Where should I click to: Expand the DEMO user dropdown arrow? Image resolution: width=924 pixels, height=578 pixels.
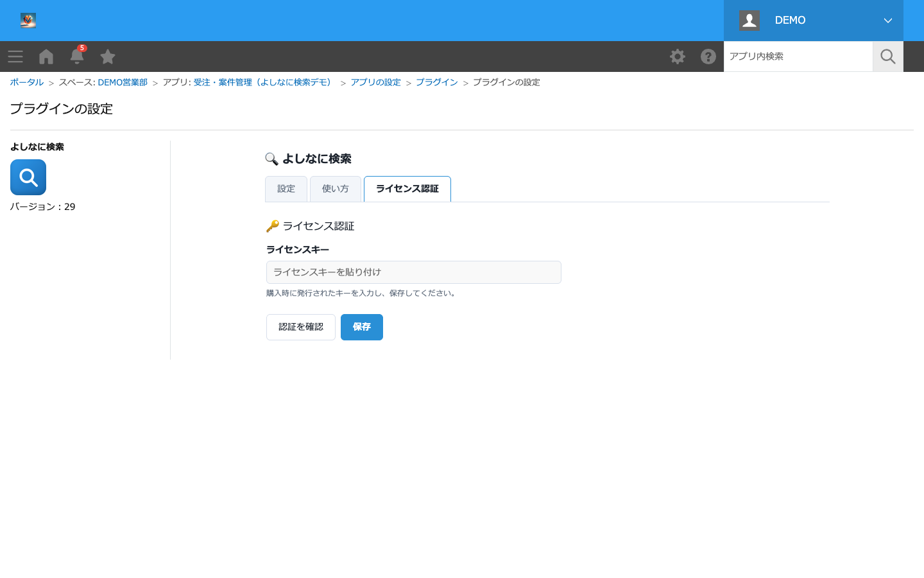point(888,21)
